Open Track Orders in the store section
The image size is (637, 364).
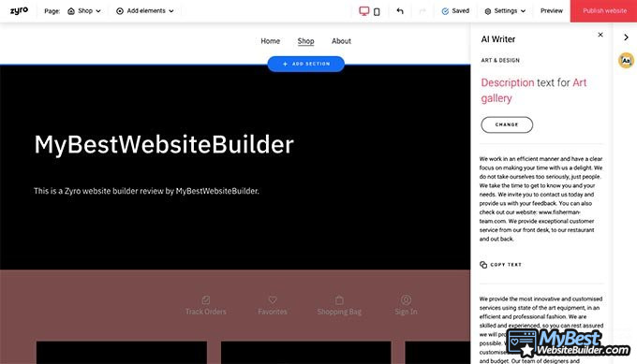coord(206,306)
